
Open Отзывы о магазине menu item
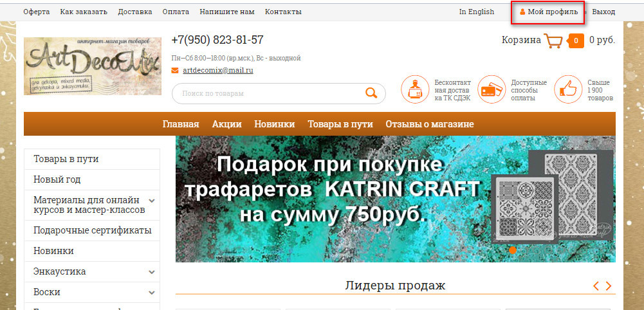pos(430,124)
